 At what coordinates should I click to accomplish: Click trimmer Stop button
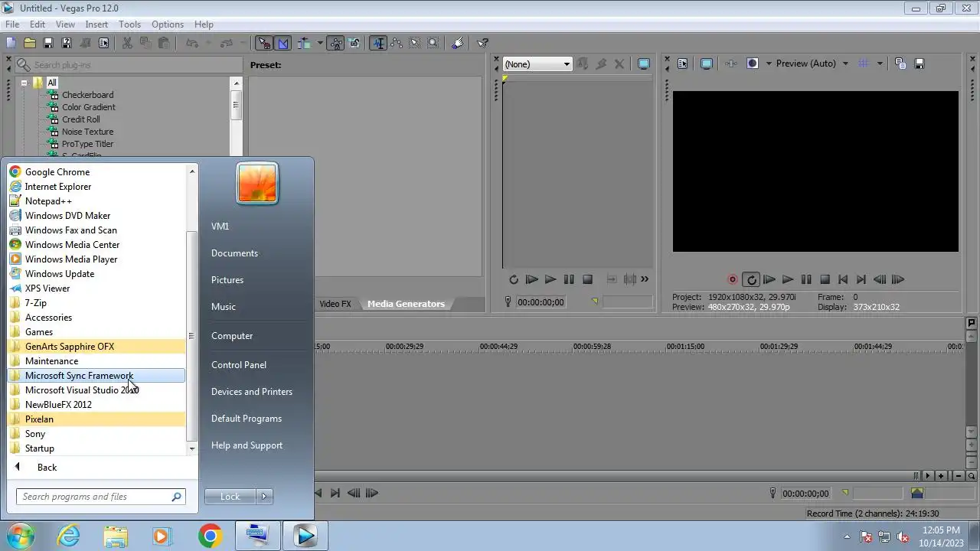pyautogui.click(x=587, y=280)
